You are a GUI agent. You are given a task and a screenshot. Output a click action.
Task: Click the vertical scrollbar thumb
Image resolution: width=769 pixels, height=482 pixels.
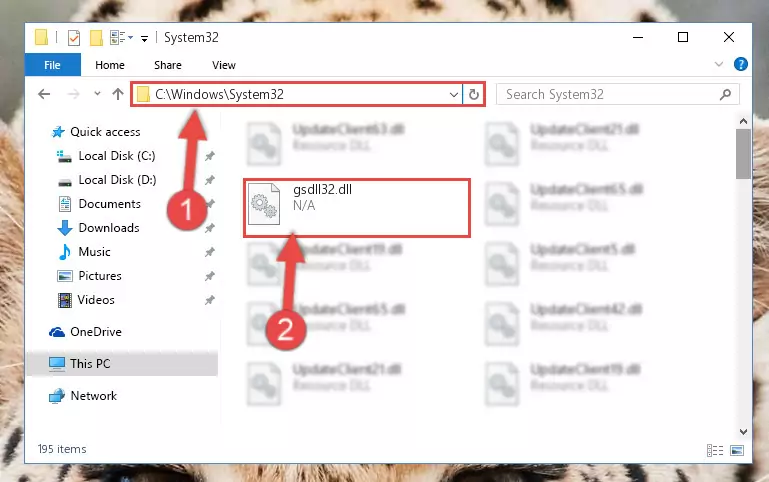pyautogui.click(x=743, y=154)
